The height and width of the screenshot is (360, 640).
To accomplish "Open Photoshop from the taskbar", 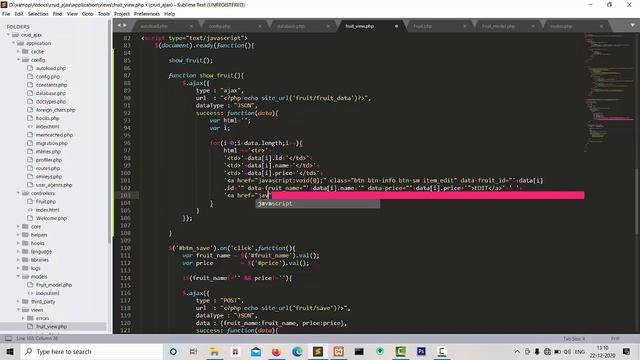I will [421, 351].
